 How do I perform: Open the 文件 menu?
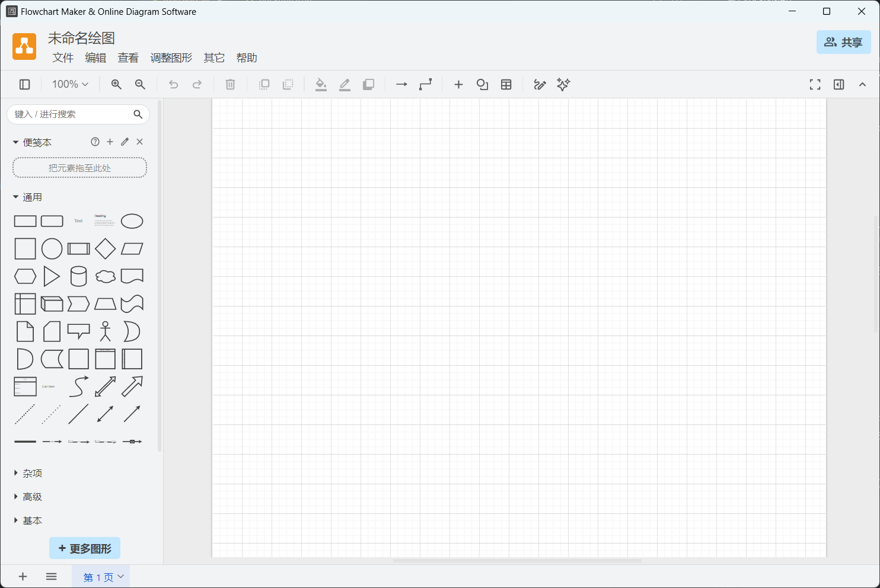(63, 57)
